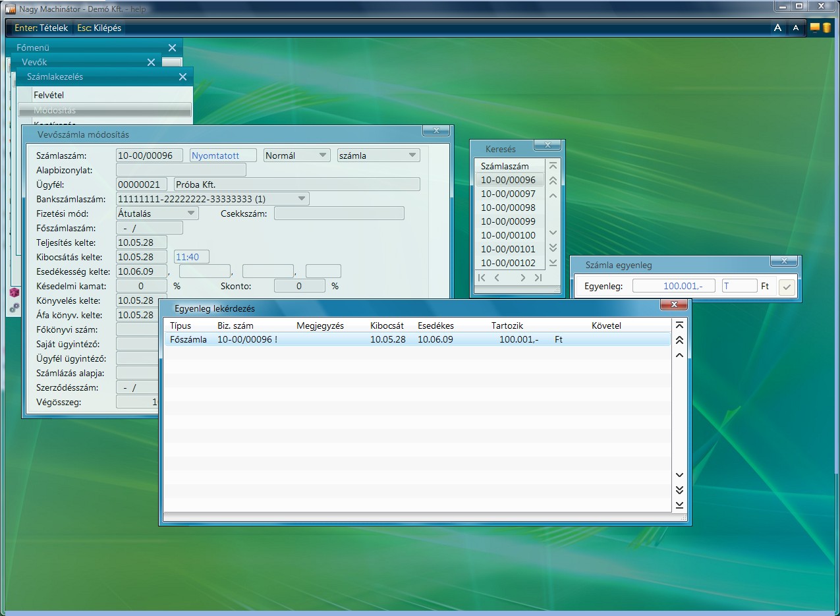
Task: Open the Normál invoice type dropdown
Action: coord(323,155)
